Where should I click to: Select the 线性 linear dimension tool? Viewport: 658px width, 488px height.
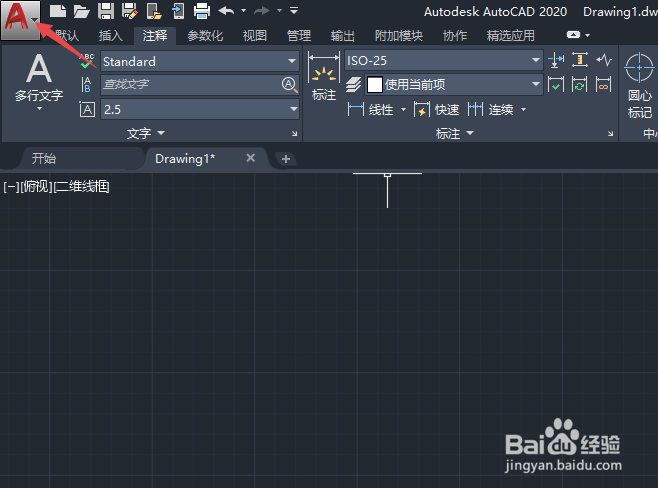[x=371, y=110]
